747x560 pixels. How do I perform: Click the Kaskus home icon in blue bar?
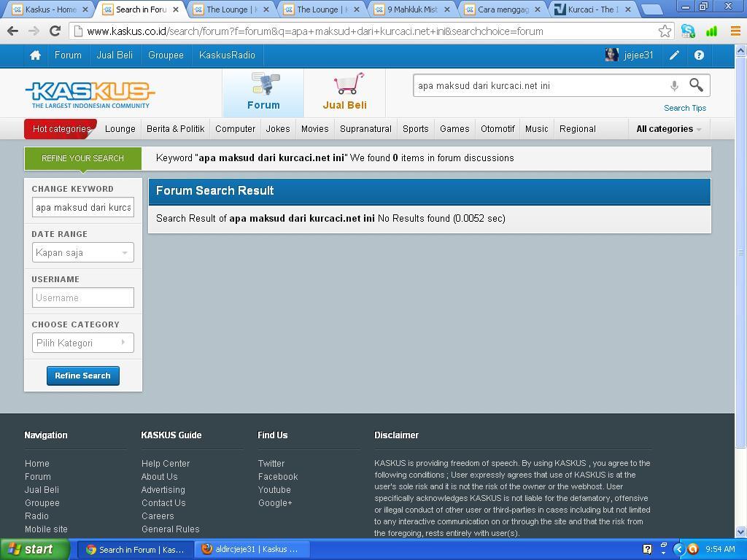35,55
